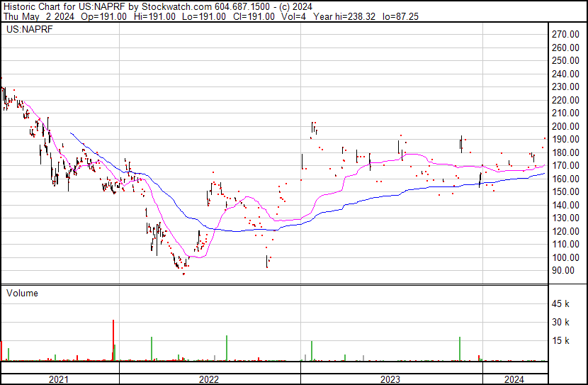Click the 15 k volume axis label
The height and width of the screenshot is (385, 588).
coord(560,341)
